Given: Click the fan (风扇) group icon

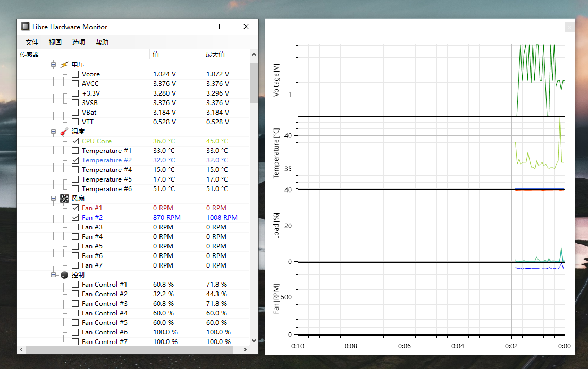Looking at the screenshot, I should (64, 199).
